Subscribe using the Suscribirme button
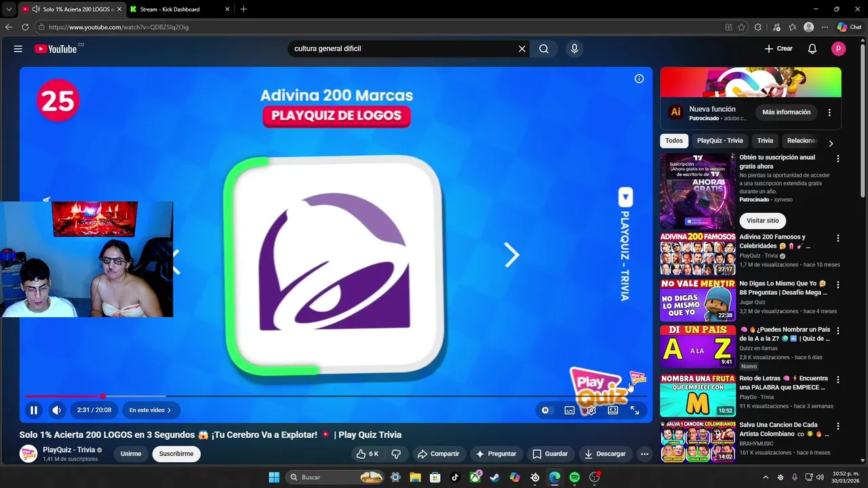 pyautogui.click(x=176, y=454)
